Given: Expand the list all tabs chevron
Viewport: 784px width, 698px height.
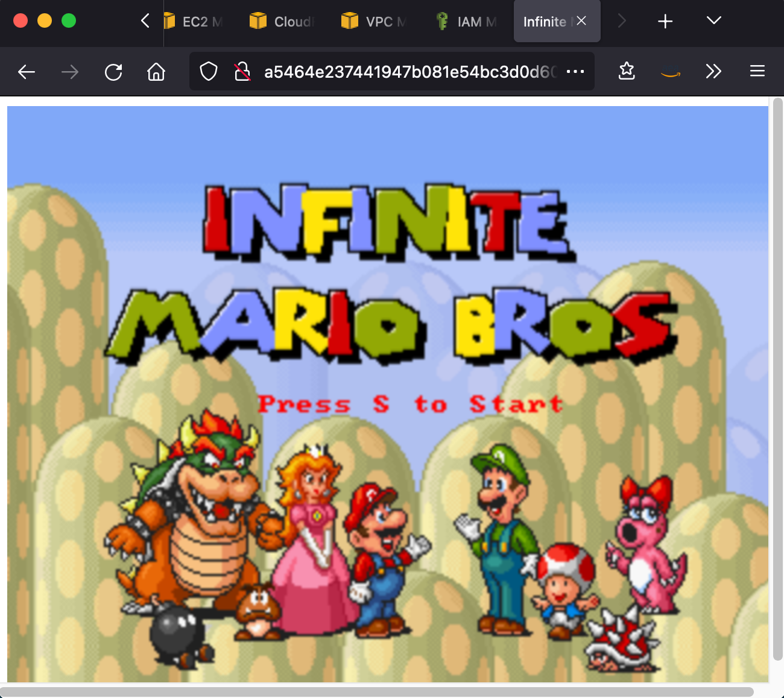Looking at the screenshot, I should coord(713,21).
